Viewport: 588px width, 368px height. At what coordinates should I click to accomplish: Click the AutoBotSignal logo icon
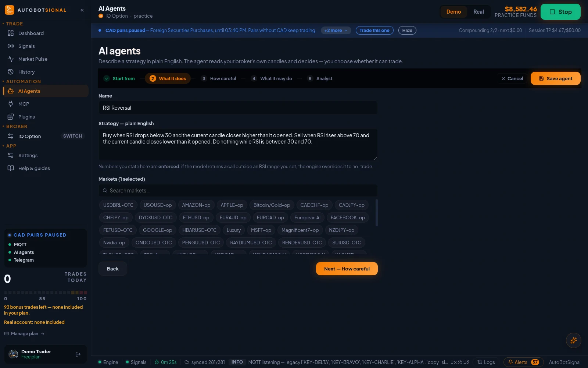point(10,10)
